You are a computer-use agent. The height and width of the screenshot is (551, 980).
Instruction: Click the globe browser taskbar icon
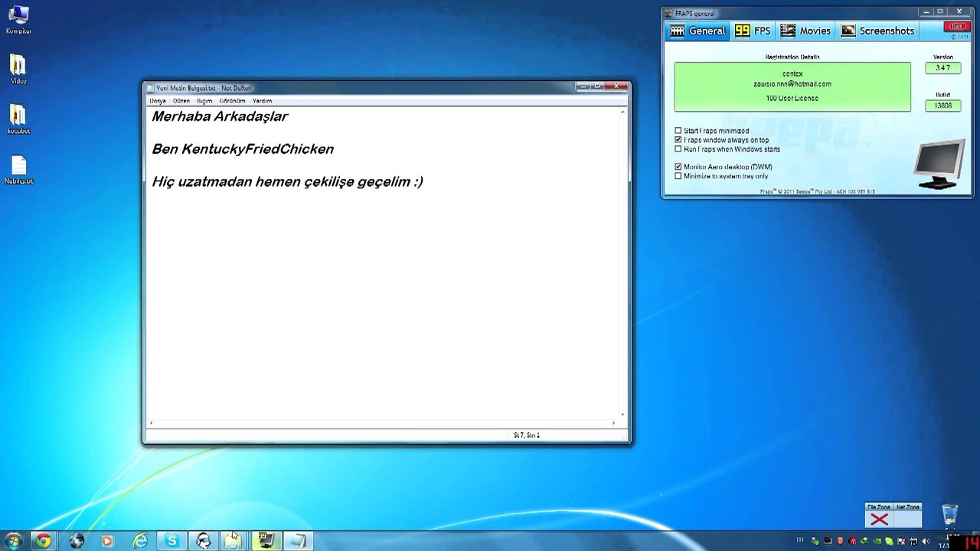77,541
